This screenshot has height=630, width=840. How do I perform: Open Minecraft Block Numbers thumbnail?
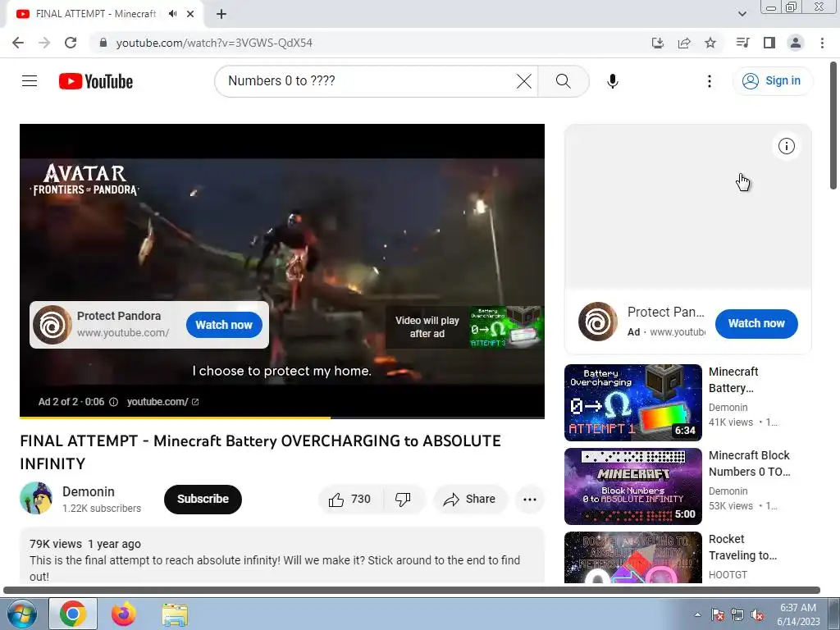pos(632,486)
